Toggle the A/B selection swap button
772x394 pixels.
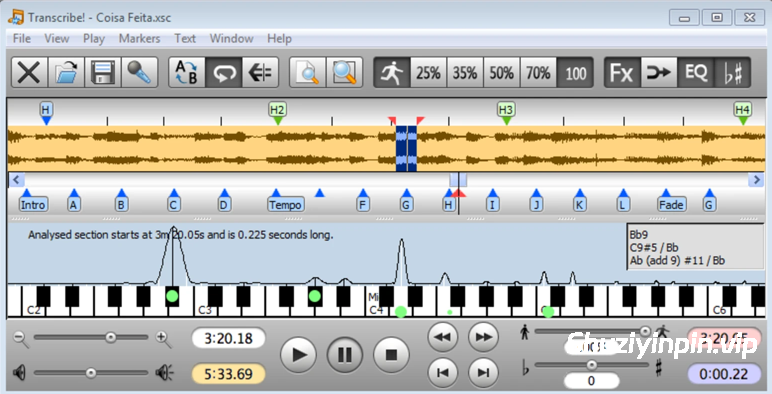click(187, 73)
